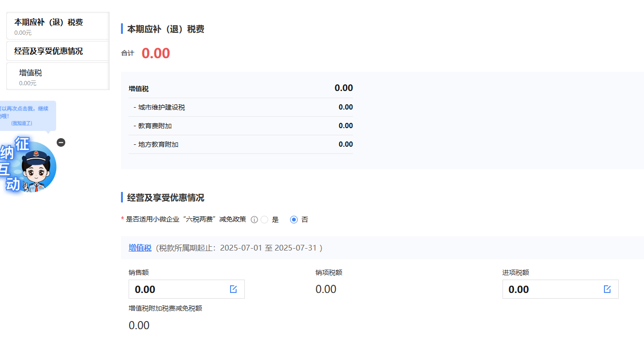Image resolution: width=644 pixels, height=342 pixels.
Task: Open the 征纳互动 tax officer avatar
Action: [x=33, y=168]
